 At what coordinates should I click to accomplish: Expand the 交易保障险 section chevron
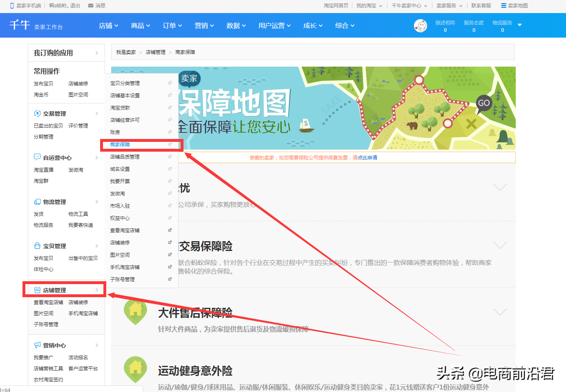500,245
